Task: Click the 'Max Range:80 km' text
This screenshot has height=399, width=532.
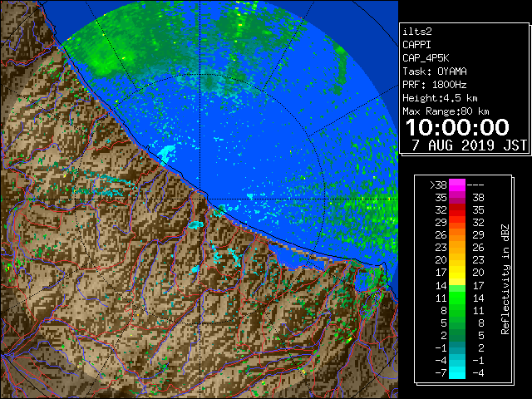Action: (446, 111)
